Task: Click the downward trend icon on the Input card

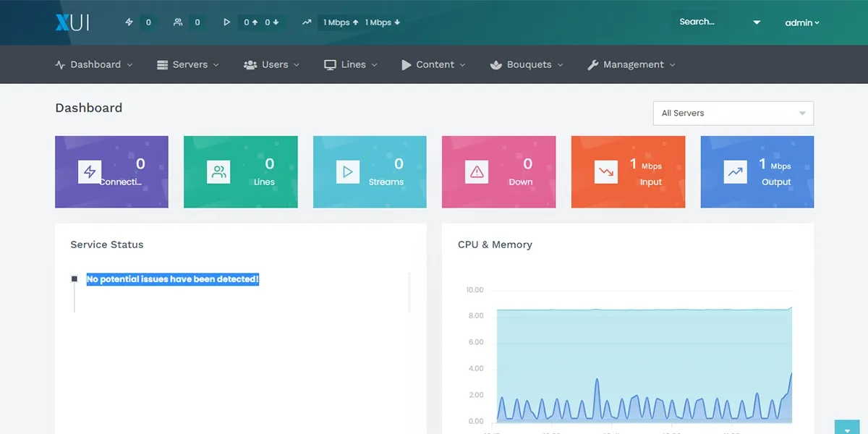Action: [x=606, y=171]
